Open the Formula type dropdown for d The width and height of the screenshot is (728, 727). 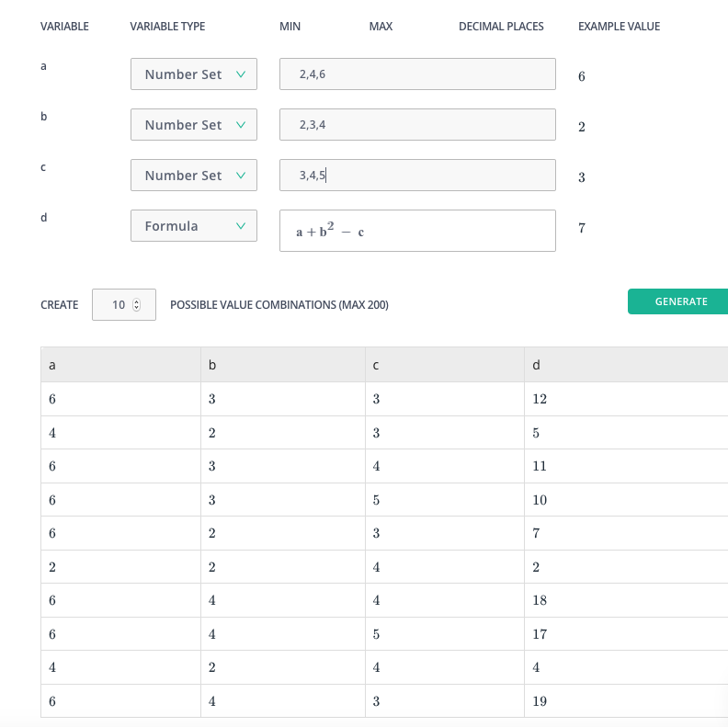[x=194, y=225]
